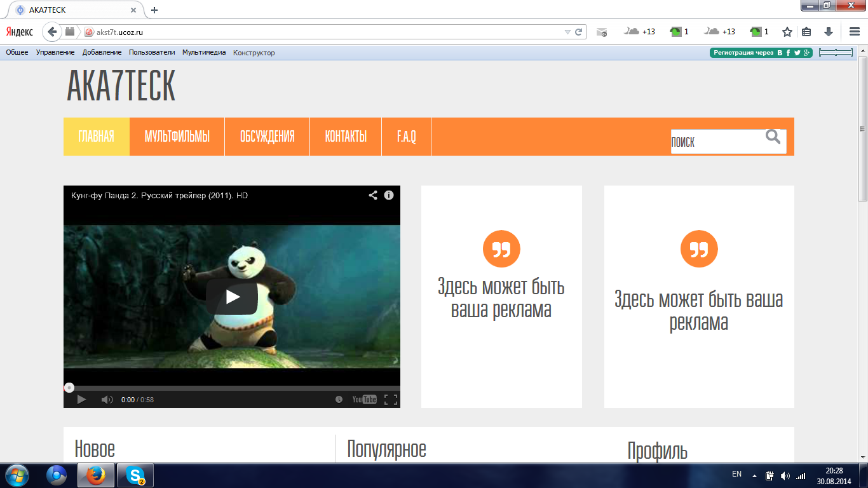Image resolution: width=868 pixels, height=488 pixels.
Task: Open the Конструктор admin menu
Action: tap(254, 53)
